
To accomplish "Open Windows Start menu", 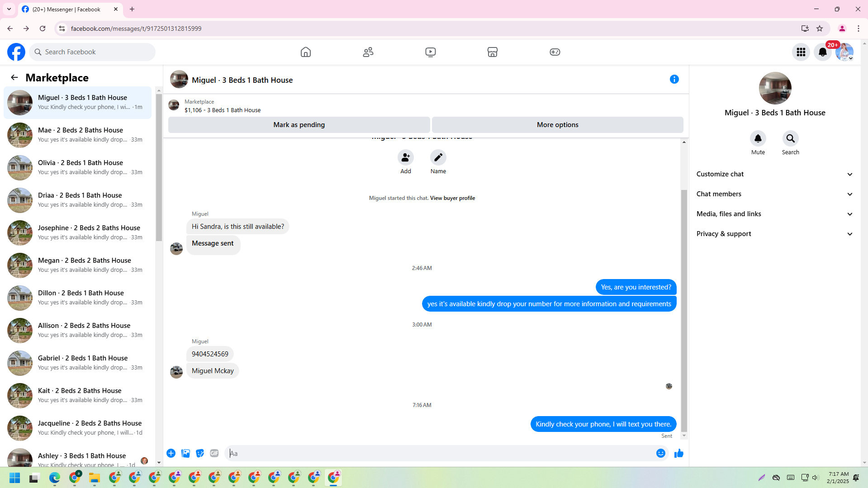I will click(14, 478).
